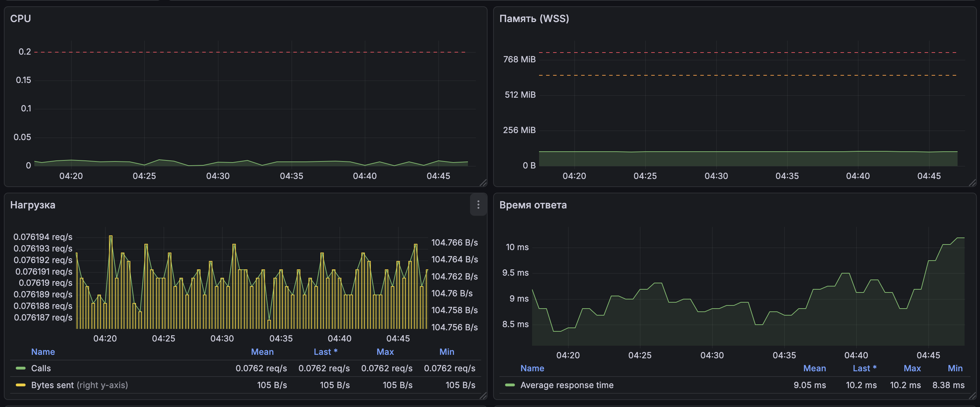Click the Время ответа panel resize handle
Screen dimensions: 980x407
click(972, 395)
